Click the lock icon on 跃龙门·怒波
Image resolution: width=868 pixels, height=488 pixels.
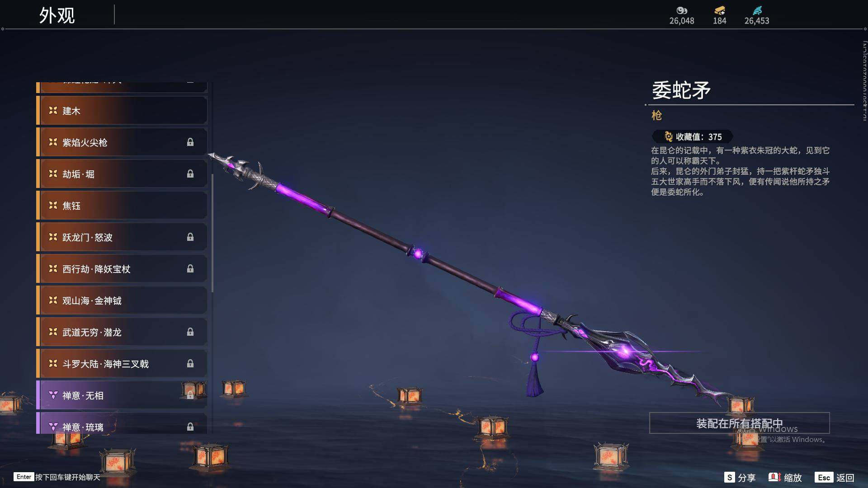coord(190,237)
